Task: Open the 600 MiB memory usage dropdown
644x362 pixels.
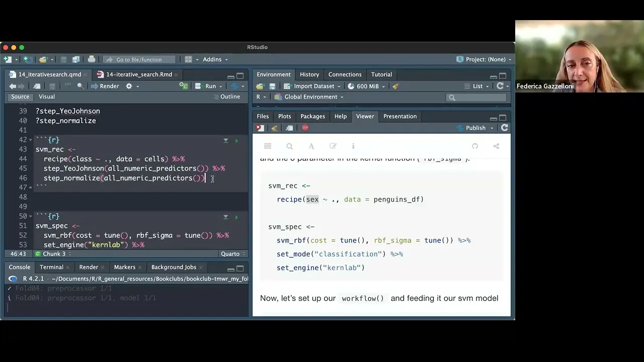Action: pos(366,86)
